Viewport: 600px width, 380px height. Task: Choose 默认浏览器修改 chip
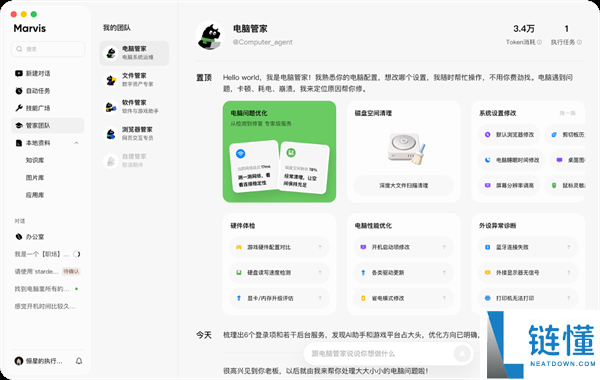tap(509, 135)
